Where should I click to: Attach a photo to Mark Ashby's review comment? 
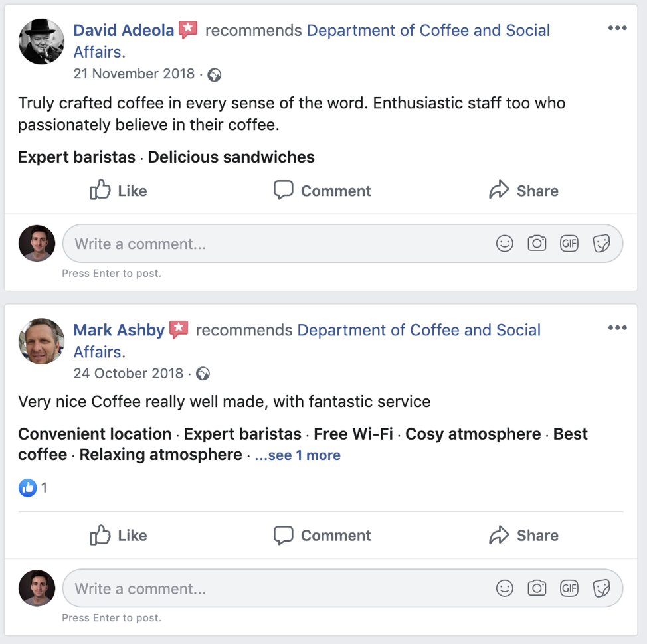[x=537, y=588]
